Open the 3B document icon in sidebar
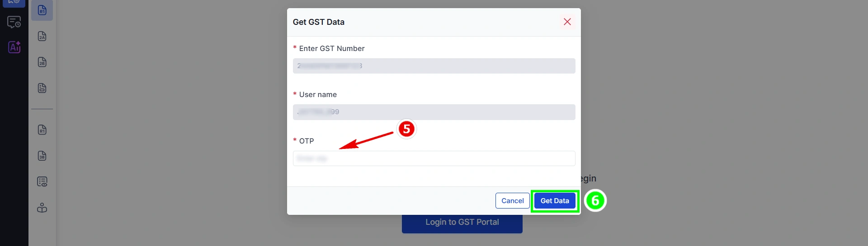Screen dimensions: 868x246 click(x=42, y=156)
